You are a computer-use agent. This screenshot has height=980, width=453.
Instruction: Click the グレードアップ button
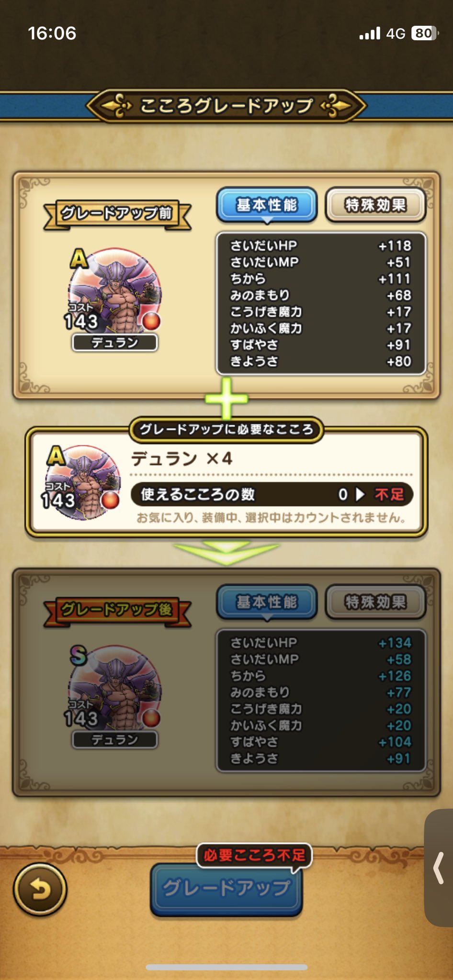tap(226, 890)
